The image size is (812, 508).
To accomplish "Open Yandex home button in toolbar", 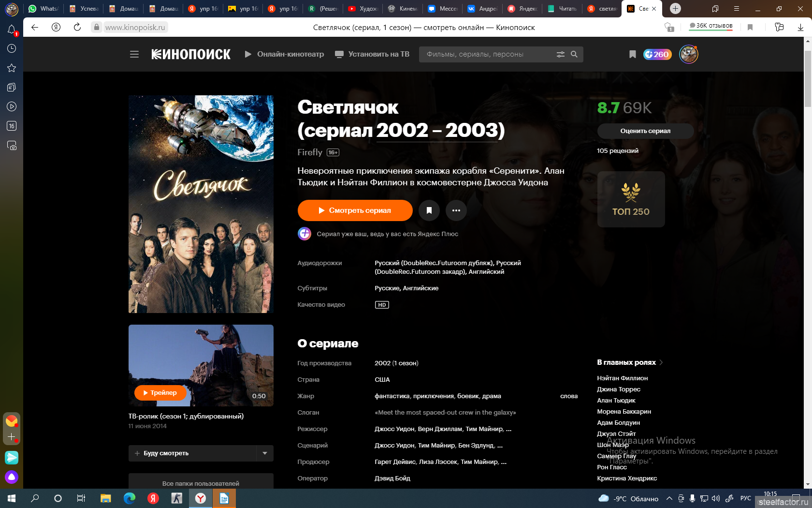I will (56, 28).
